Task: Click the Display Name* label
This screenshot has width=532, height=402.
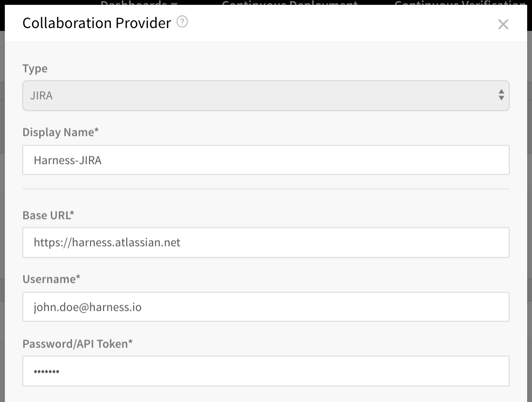Action: pos(60,132)
